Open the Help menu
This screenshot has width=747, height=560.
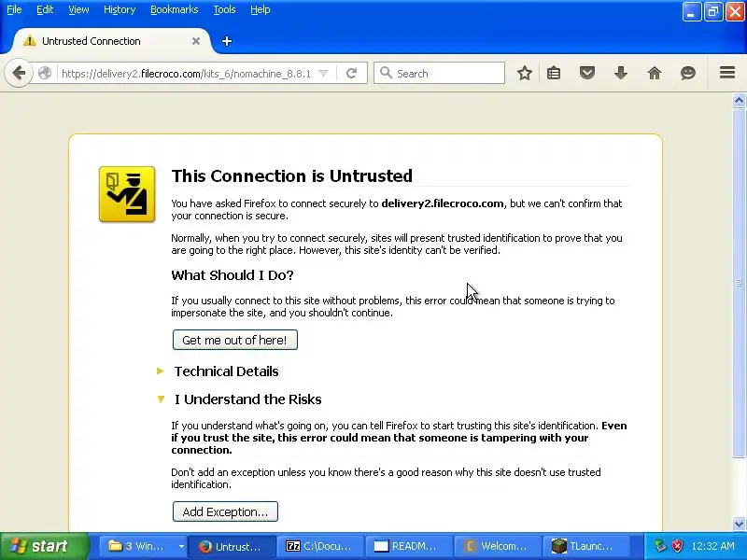[x=261, y=9]
